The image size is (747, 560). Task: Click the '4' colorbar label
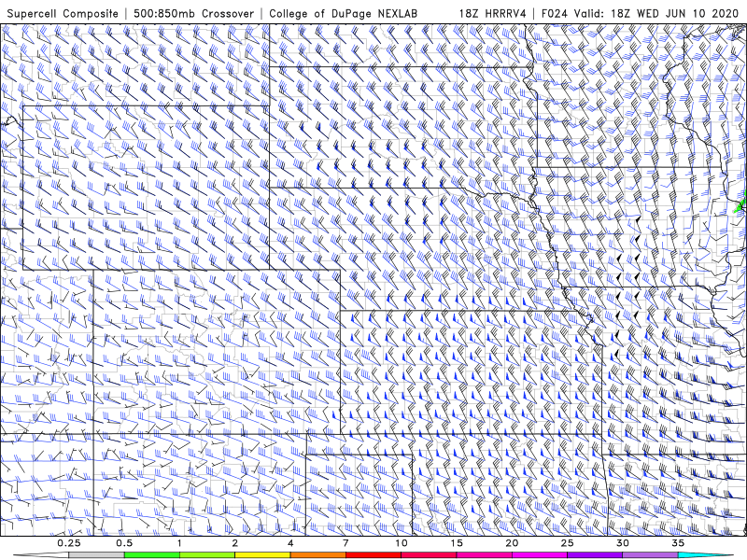[x=290, y=543]
